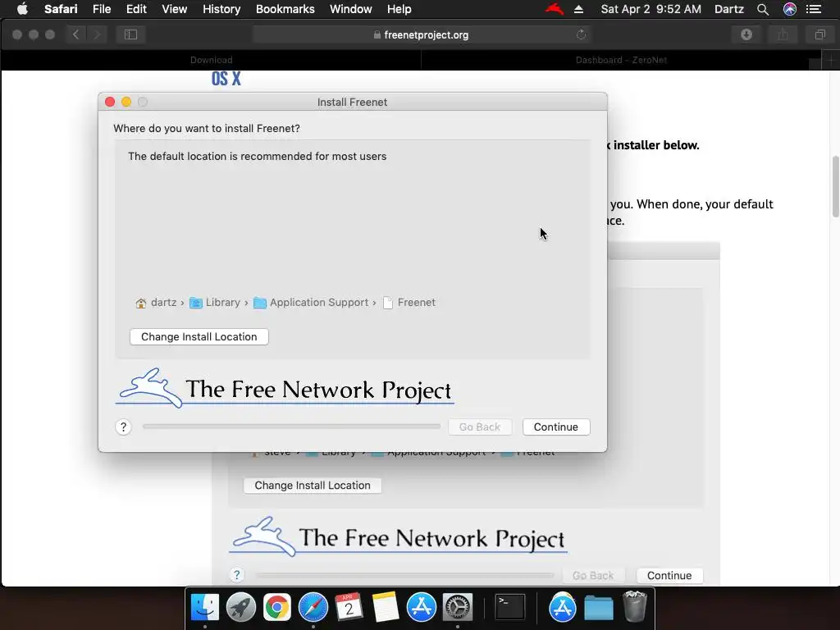Open Notes from the Dock
This screenshot has width=840, height=630.
(386, 608)
